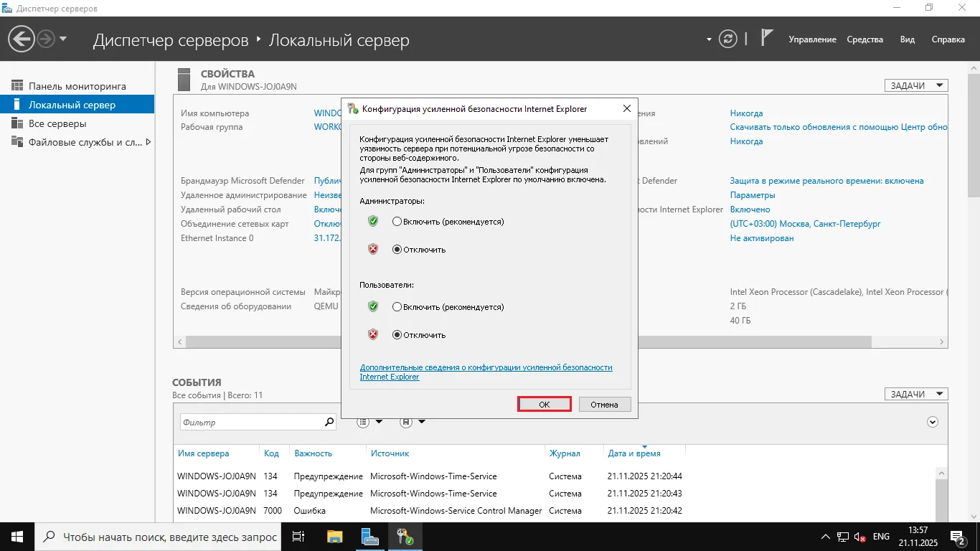The height and width of the screenshot is (551, 980).
Task: Open the ЗАДАЧИ dropdown in Properties section
Action: pyautogui.click(x=916, y=85)
